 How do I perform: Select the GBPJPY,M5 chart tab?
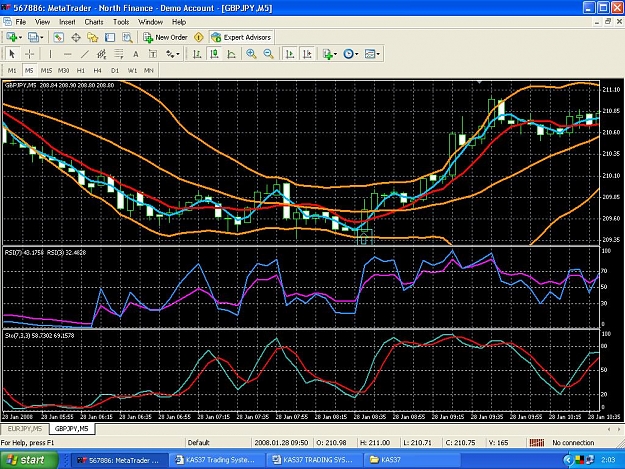(x=72, y=429)
